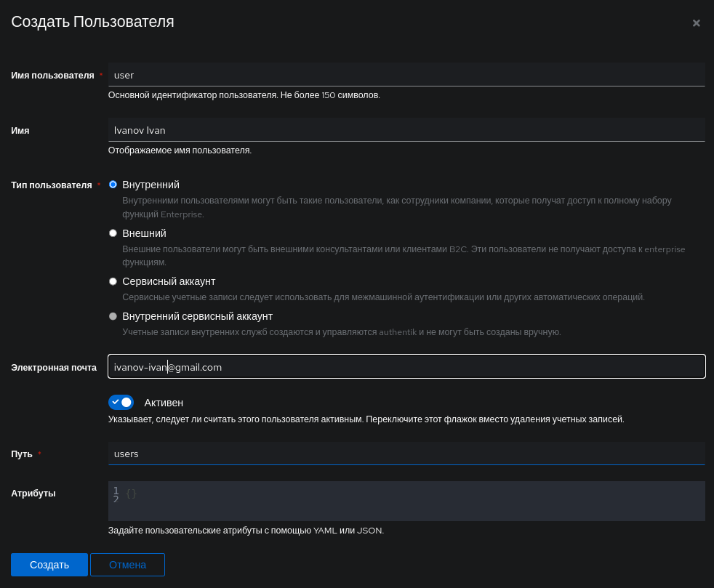Click the Путь field containing users

click(406, 454)
